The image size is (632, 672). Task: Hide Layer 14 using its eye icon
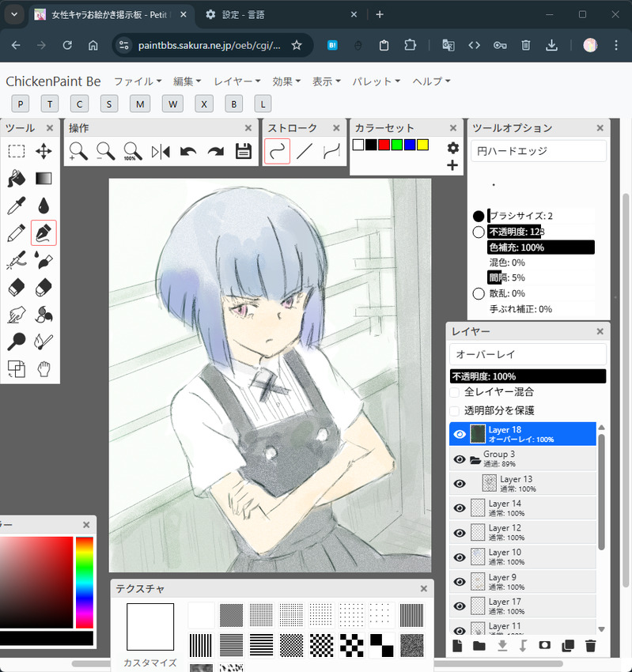tap(459, 508)
